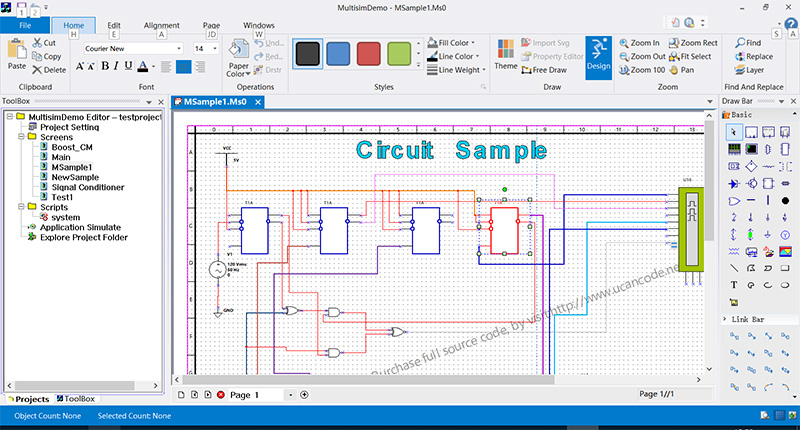The width and height of the screenshot is (800, 430).
Task: Apply the dark gray style swatch
Action: (308, 54)
